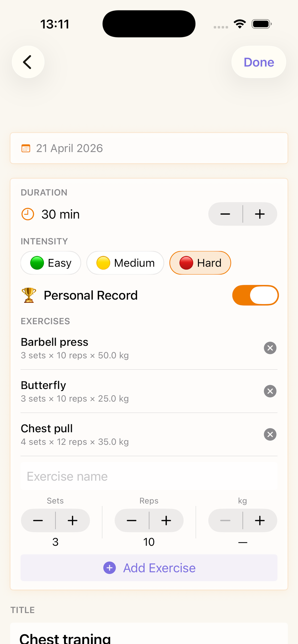Tap the clock icon next to 30 min
Image resolution: width=298 pixels, height=644 pixels.
[x=28, y=214]
